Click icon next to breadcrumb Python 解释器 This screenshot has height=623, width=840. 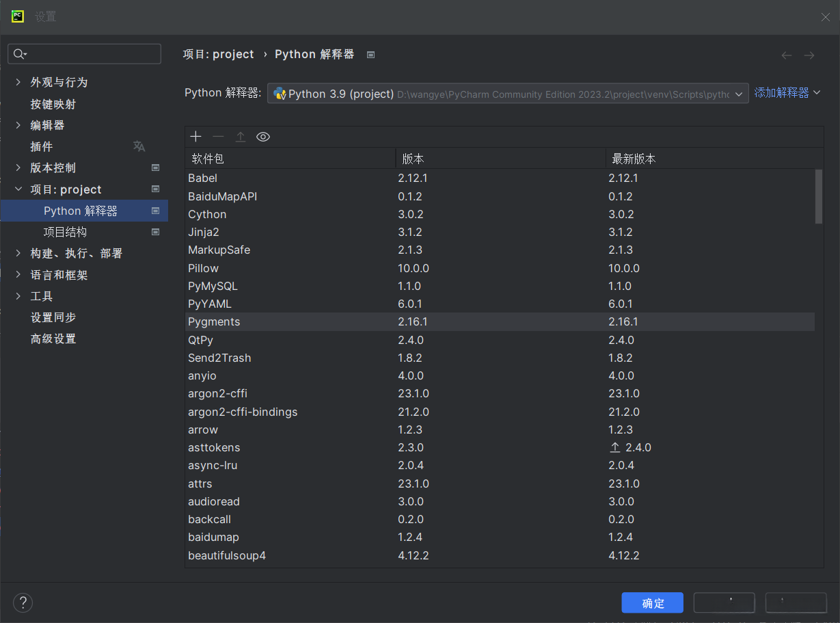tap(370, 55)
